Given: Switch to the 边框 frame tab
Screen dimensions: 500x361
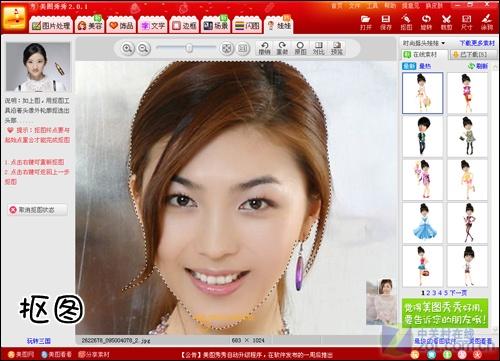Looking at the screenshot, I should pos(184,25).
